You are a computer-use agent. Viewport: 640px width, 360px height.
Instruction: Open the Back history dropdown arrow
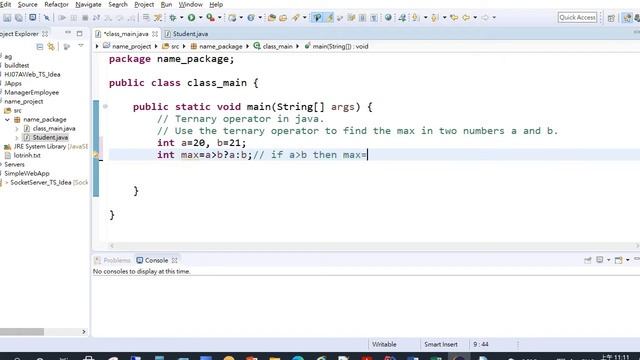pyautogui.click(x=475, y=18)
